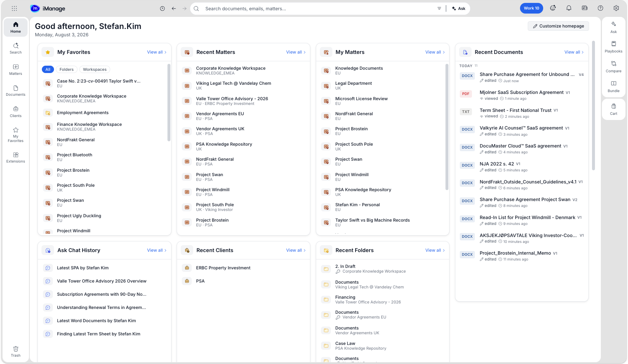Open Cart in the right panel
Viewport: 628px width, 364px height.
(614, 109)
